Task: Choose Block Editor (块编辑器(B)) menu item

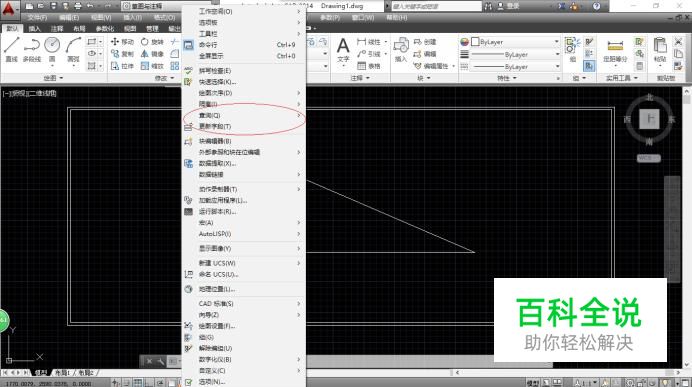Action: (244, 141)
